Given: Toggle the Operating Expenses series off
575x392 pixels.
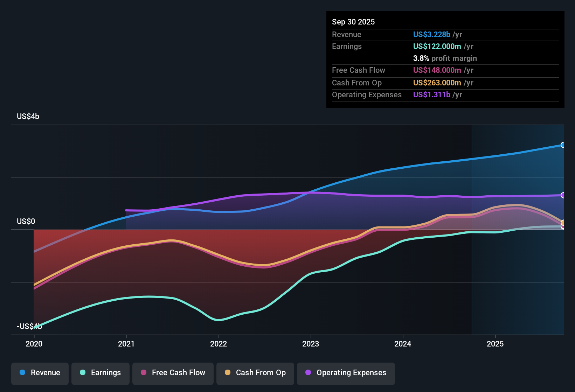Looking at the screenshot, I should [x=346, y=373].
